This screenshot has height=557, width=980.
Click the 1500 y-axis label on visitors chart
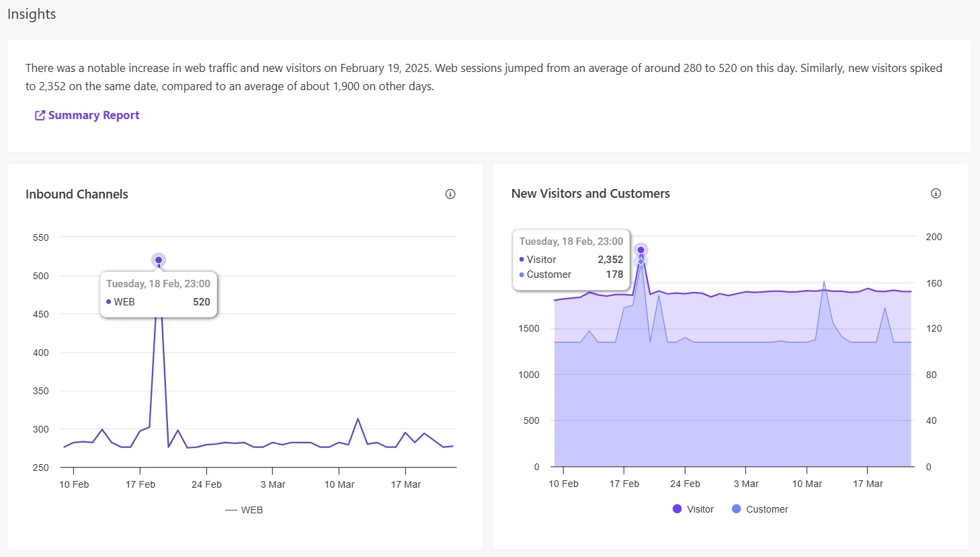tap(529, 328)
